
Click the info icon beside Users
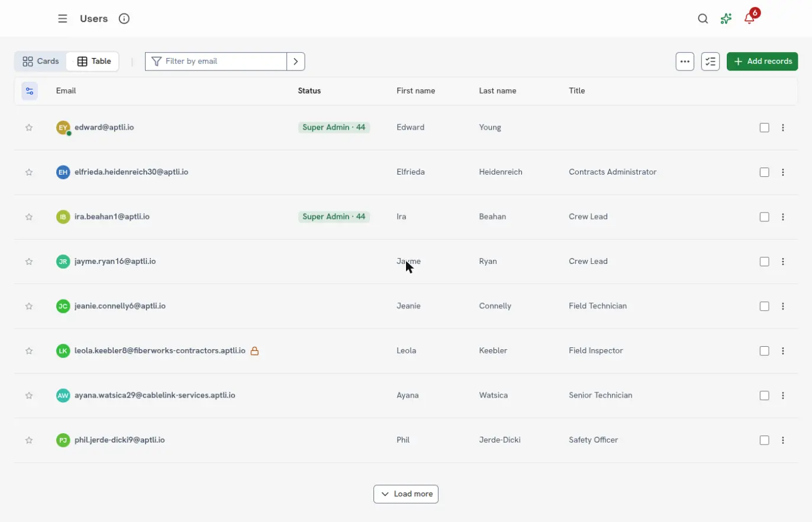coord(124,18)
